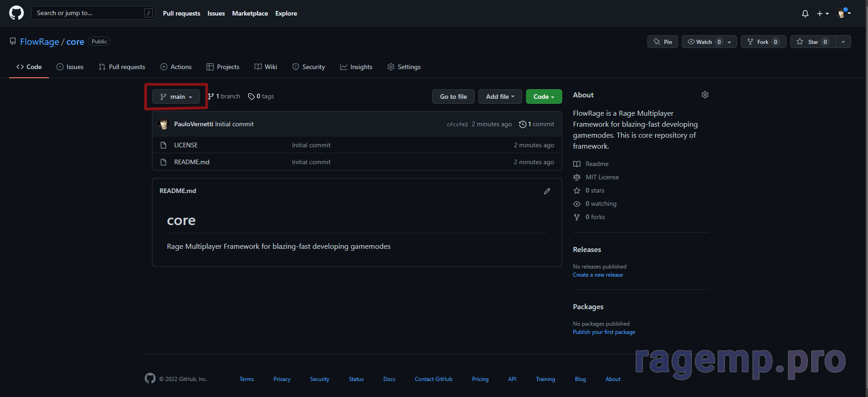
Task: Open the README.md file in the list
Action: (x=192, y=162)
